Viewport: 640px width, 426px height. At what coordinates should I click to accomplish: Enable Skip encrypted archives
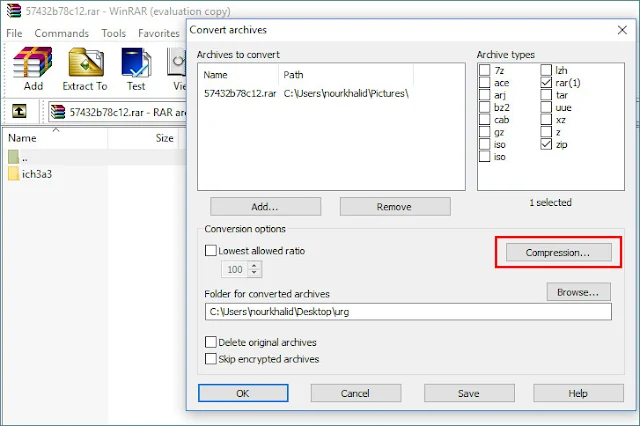click(x=211, y=359)
